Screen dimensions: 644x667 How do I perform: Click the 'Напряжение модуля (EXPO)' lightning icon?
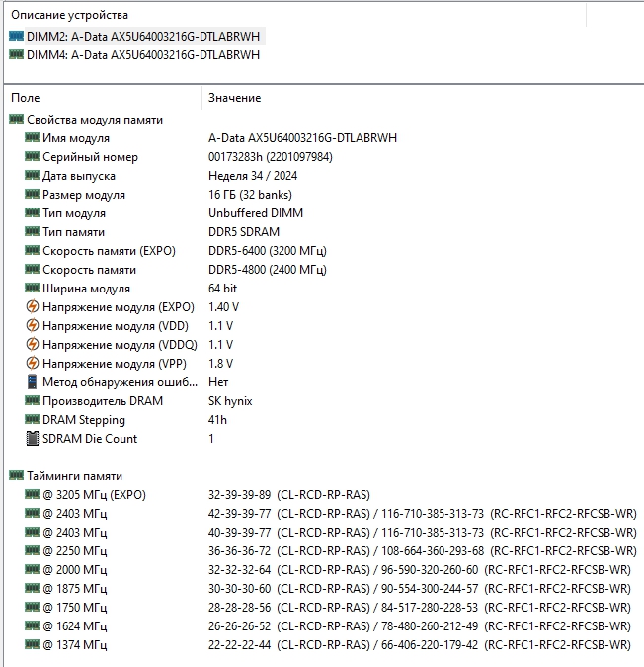pyautogui.click(x=32, y=306)
